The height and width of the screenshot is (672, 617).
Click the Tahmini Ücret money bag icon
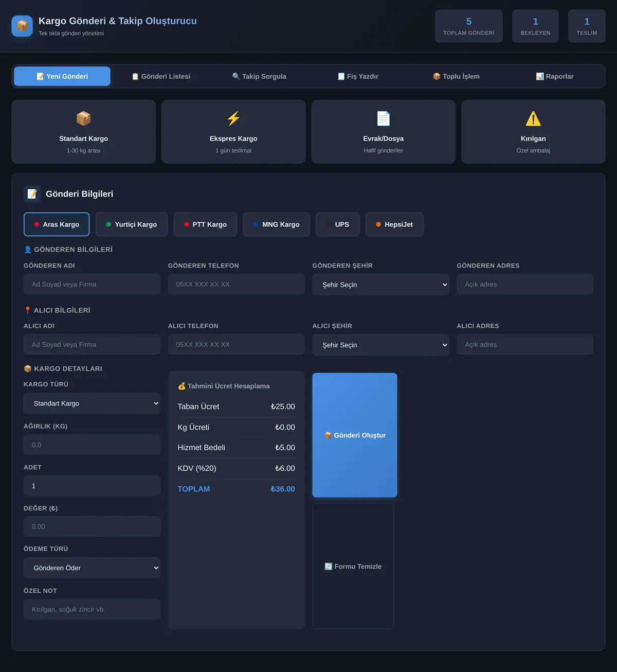182,386
